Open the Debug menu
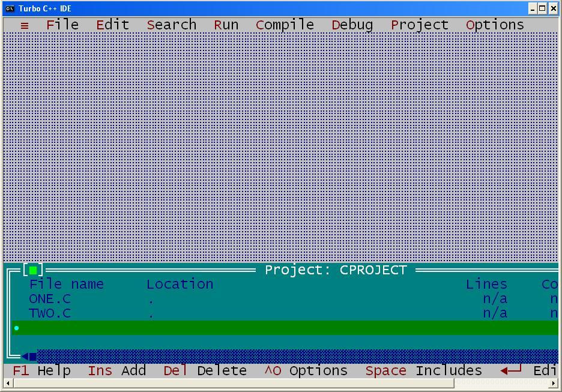 (352, 25)
